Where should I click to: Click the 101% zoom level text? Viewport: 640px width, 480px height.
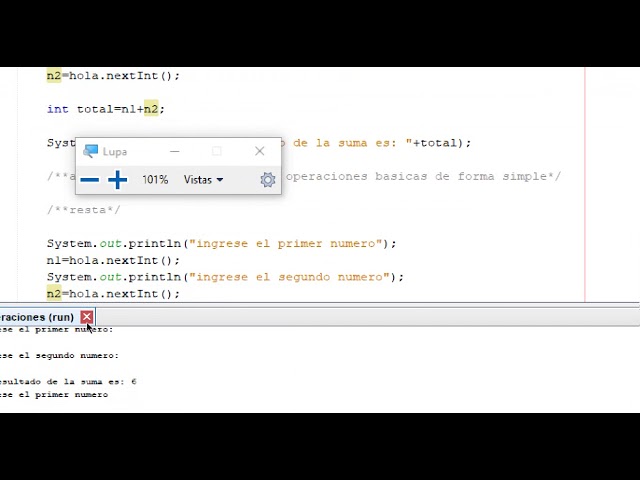(155, 180)
